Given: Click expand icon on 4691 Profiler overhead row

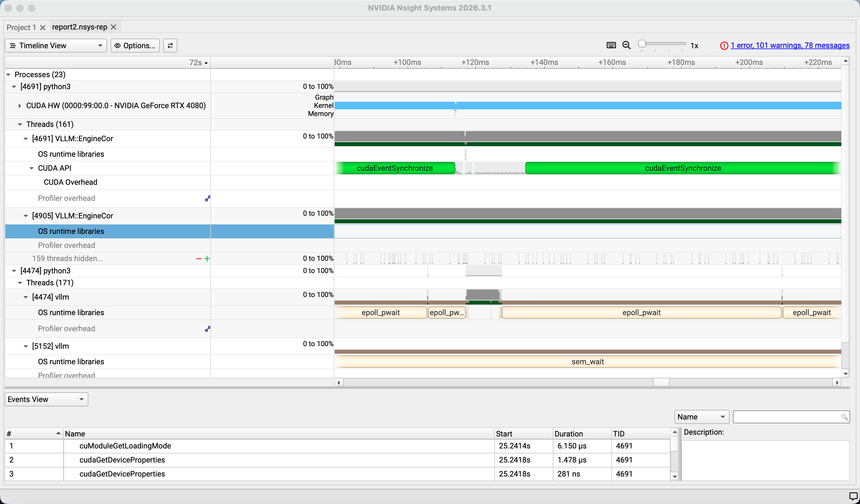Looking at the screenshot, I should tap(207, 199).
